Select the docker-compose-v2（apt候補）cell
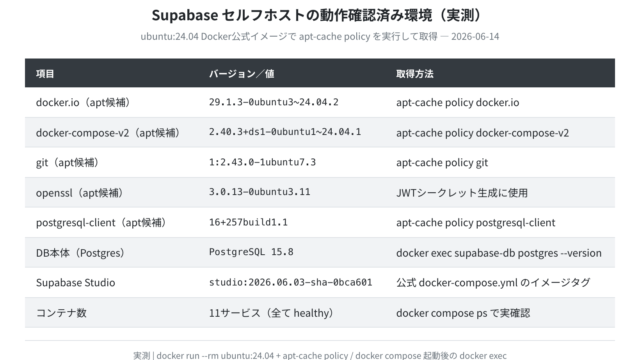The height and width of the screenshot is (360, 640). [x=108, y=133]
